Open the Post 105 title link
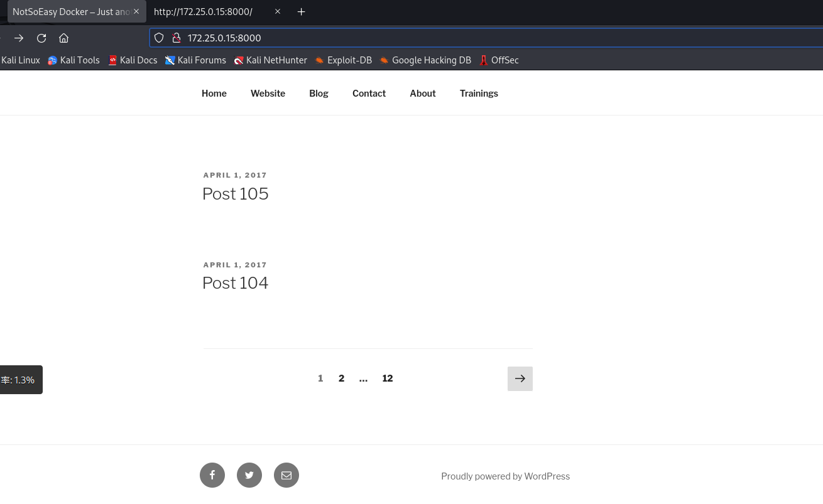823x504 pixels. click(236, 193)
